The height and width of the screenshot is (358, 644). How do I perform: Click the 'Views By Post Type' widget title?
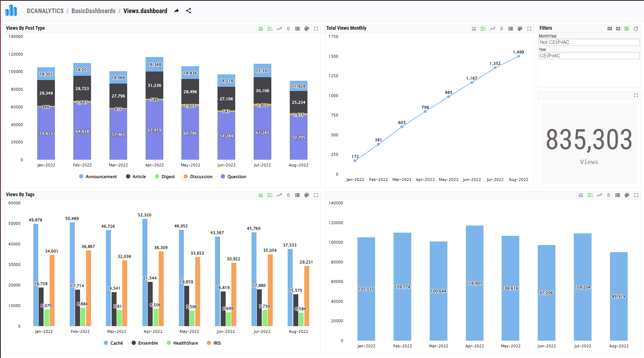pos(26,28)
